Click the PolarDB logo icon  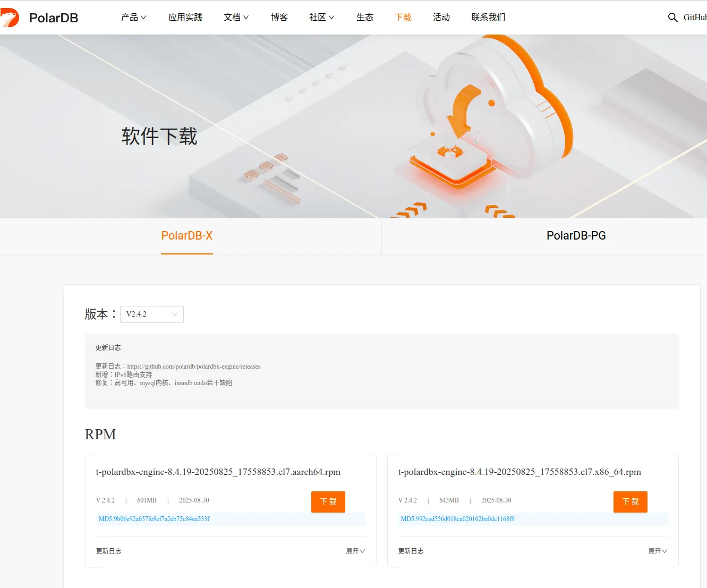coord(10,18)
